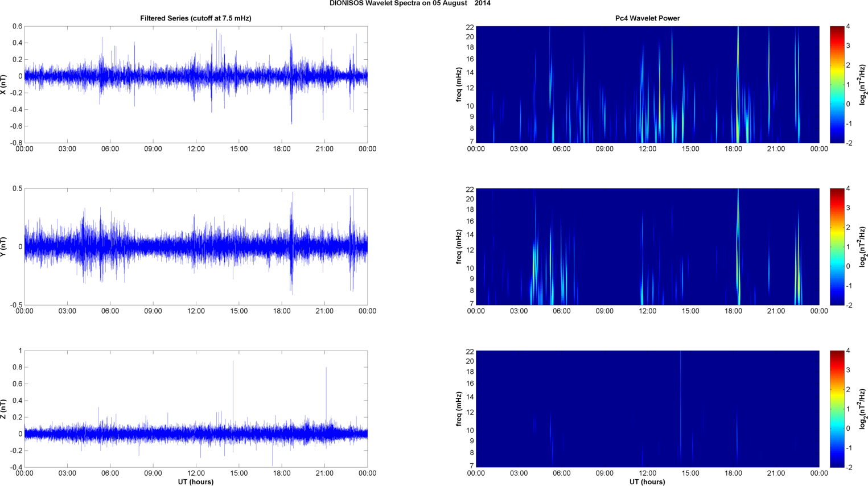868x486 pixels.
Task: Pick the colorbar beside the Z wavelet spectrum
Action: (x=837, y=409)
